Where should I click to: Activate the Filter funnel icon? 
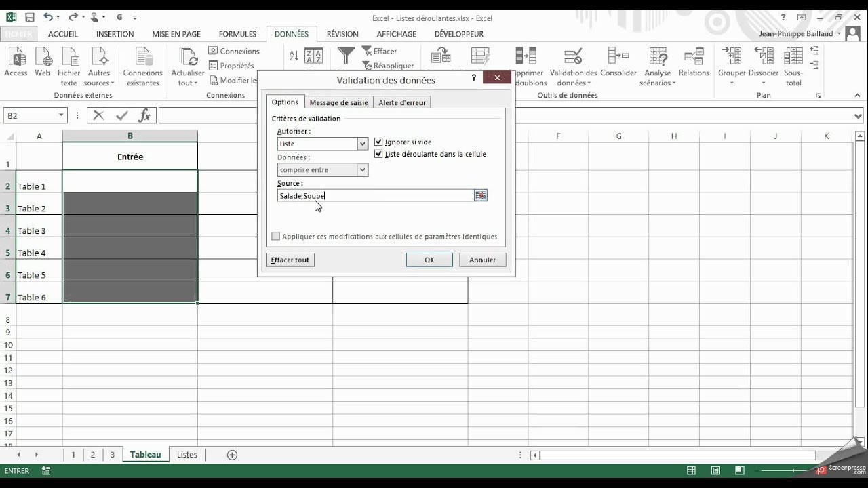[x=346, y=56]
